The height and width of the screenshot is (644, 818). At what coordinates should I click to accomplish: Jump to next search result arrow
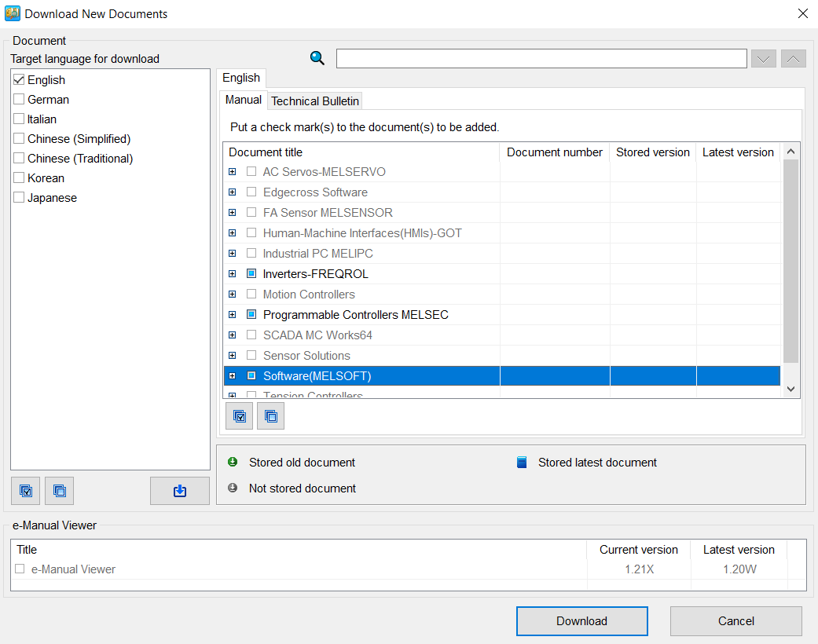pos(764,58)
